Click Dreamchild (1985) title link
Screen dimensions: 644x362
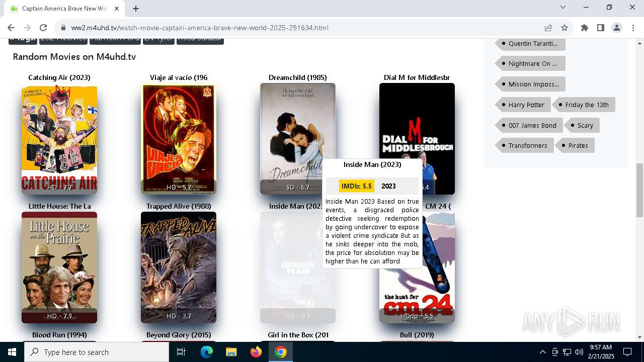tap(298, 77)
